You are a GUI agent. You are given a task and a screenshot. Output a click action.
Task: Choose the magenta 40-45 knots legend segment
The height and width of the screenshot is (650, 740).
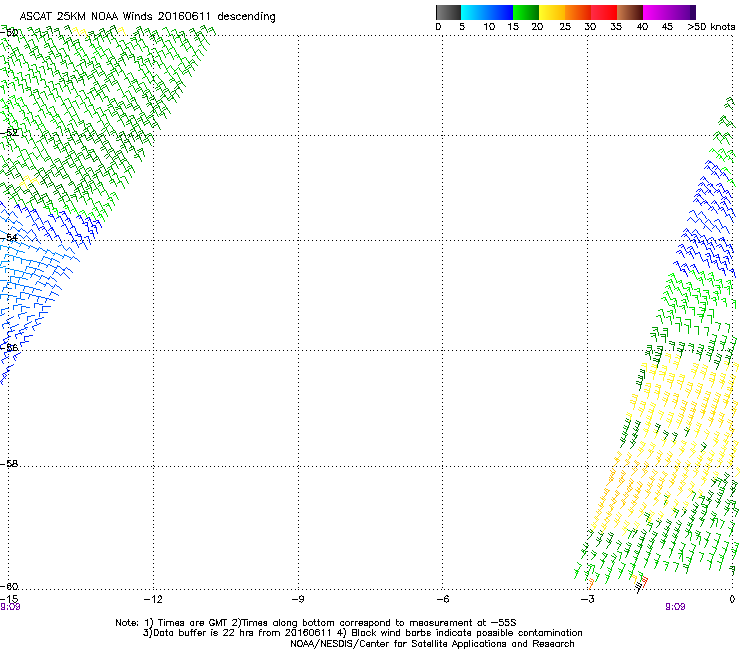(x=656, y=12)
